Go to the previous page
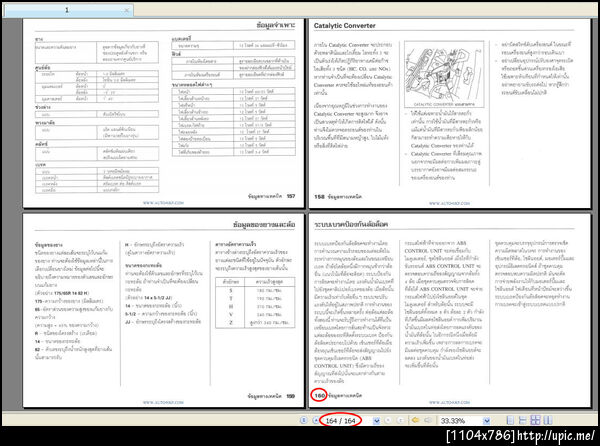The width and height of the screenshot is (600, 446). (316, 420)
